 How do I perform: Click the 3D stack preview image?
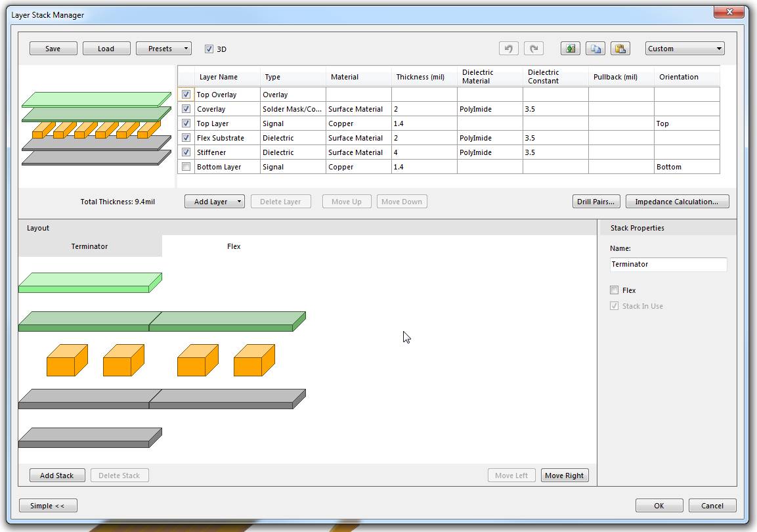[97, 128]
